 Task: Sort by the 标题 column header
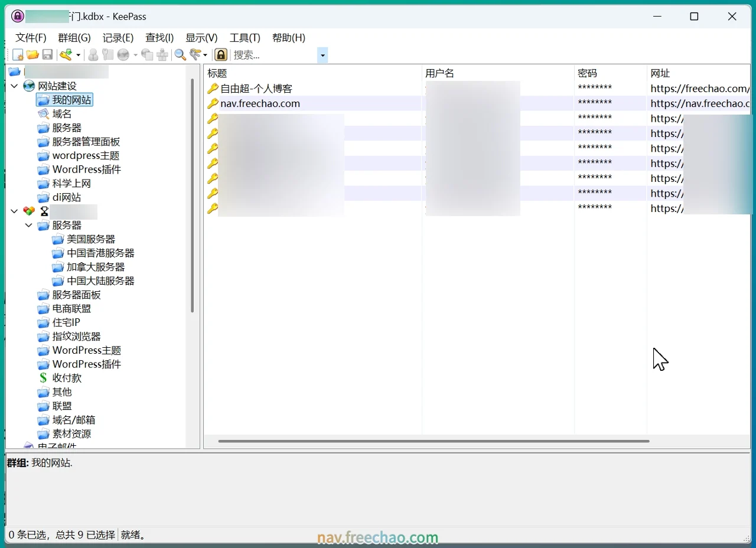point(313,73)
